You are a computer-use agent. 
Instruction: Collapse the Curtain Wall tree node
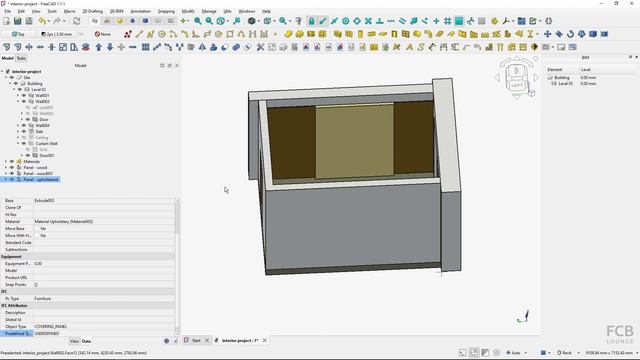point(18,143)
